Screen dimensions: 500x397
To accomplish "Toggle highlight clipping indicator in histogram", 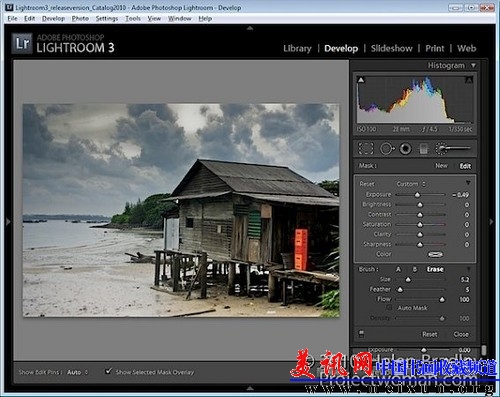I will click(x=469, y=80).
